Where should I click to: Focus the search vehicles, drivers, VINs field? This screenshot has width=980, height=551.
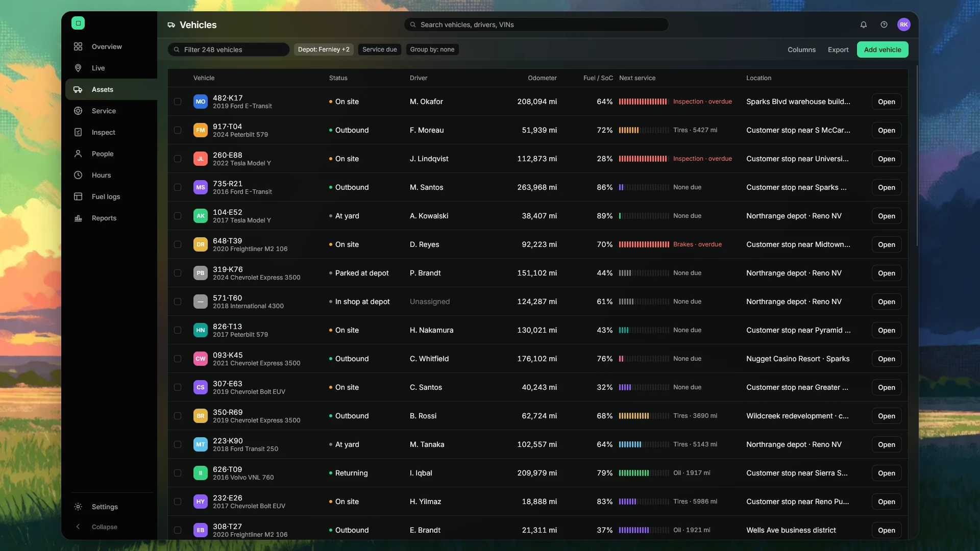click(536, 24)
